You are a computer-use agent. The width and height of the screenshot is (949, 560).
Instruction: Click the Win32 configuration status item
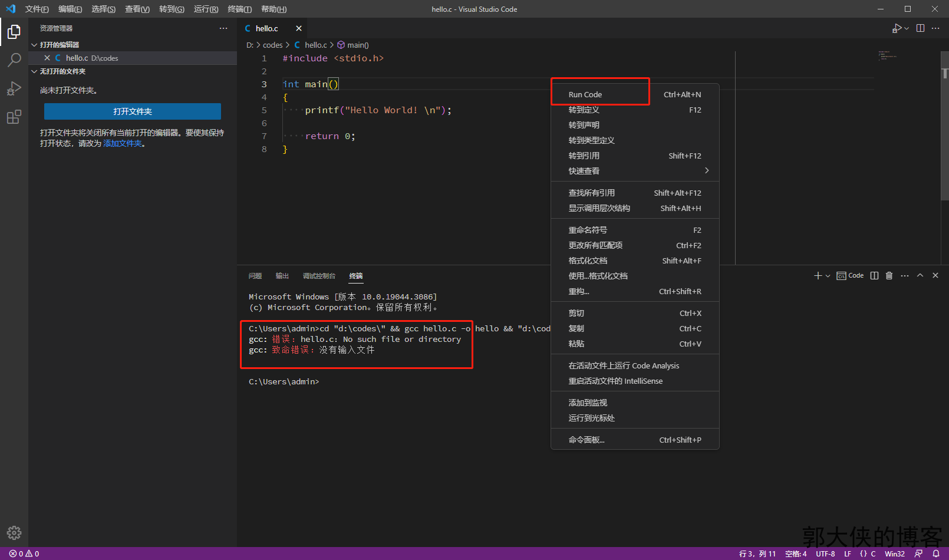tap(895, 554)
